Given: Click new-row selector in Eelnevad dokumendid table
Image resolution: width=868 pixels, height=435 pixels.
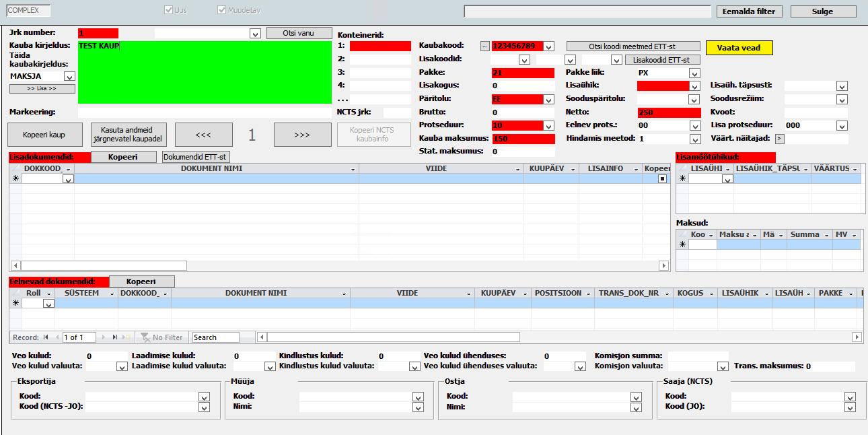Looking at the screenshot, I should pos(15,304).
